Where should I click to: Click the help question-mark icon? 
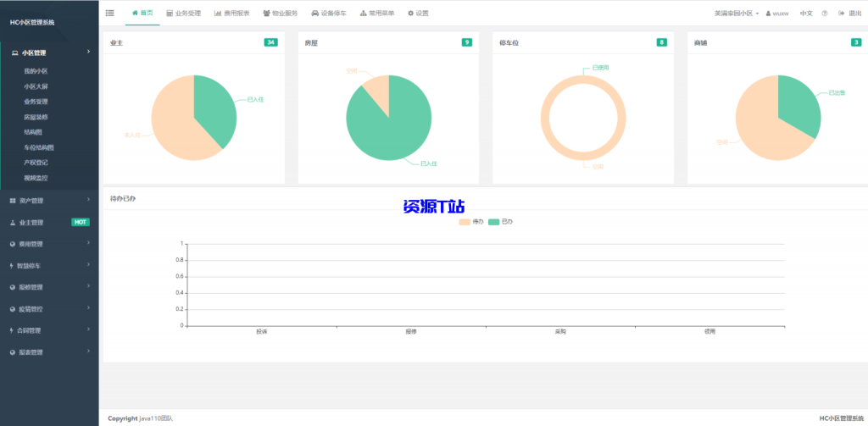[x=825, y=14]
